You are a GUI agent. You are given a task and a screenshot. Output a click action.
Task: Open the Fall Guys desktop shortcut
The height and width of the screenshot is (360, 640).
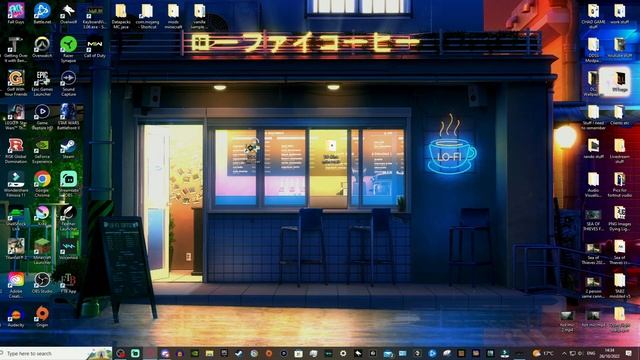pyautogui.click(x=16, y=13)
